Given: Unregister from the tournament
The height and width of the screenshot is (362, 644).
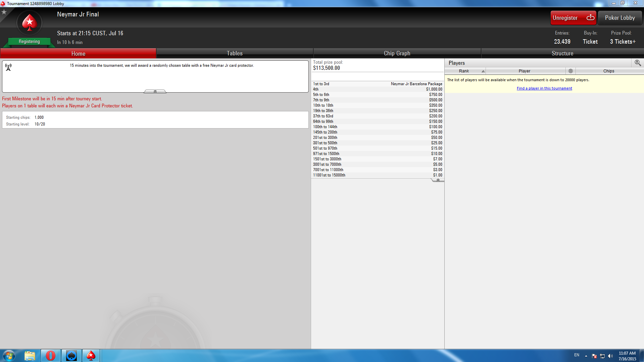Looking at the screenshot, I should 573,18.
